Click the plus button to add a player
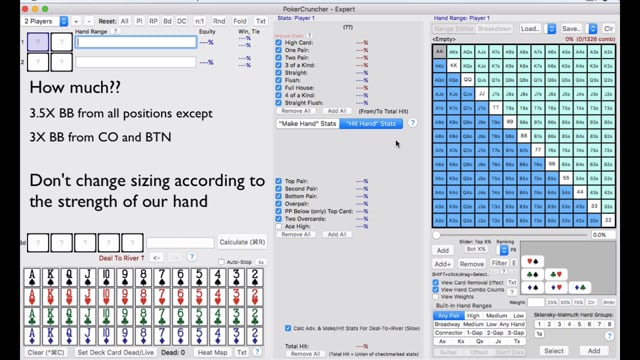 click(76, 21)
